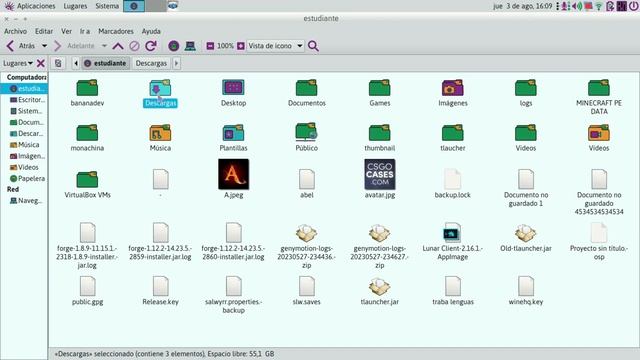Click the stop loading icon
This screenshot has height=360, width=640.
[134, 46]
